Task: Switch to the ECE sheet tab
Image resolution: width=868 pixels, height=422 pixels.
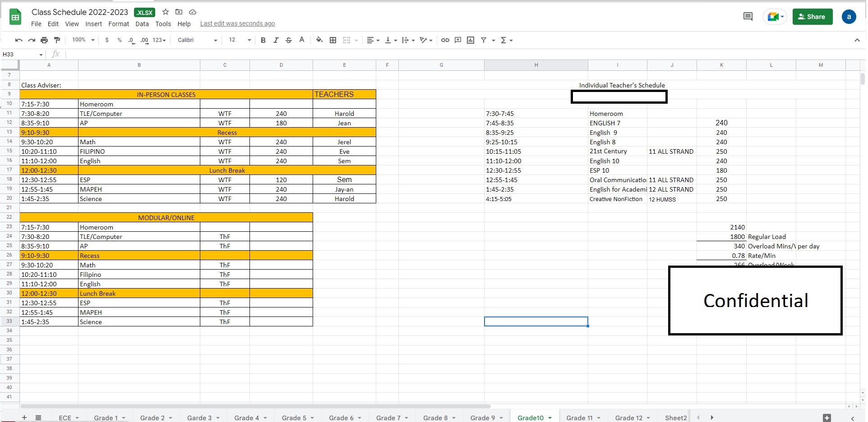Action: tap(65, 418)
